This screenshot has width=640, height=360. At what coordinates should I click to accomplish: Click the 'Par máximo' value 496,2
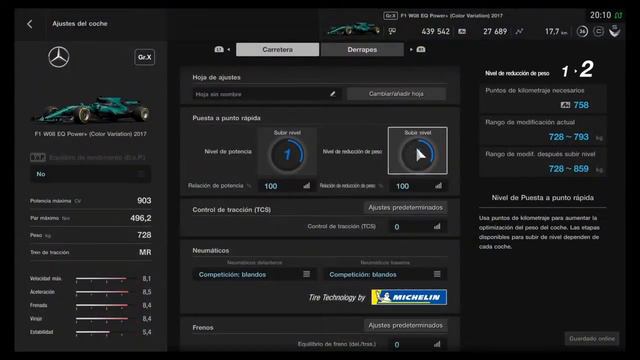pos(141,218)
